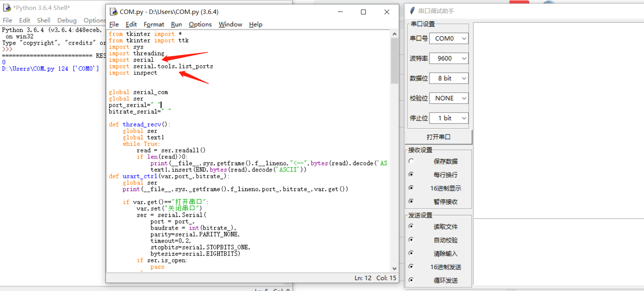This screenshot has height=291, width=644.
Task: Click the '>>>' prompt in Python Shell
Action: pyautogui.click(x=7, y=49)
